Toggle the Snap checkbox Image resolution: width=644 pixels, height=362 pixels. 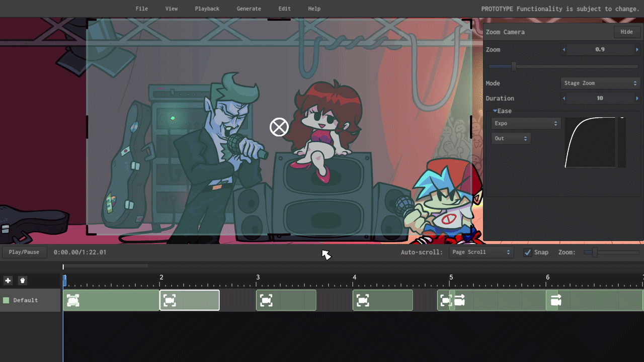pos(527,252)
